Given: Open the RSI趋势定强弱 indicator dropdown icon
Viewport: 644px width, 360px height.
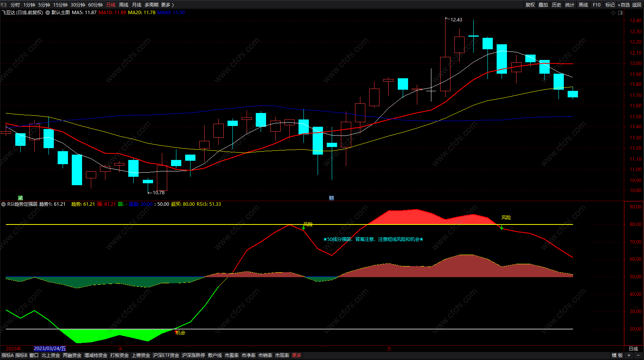Looking at the screenshot, I should (x=3, y=204).
